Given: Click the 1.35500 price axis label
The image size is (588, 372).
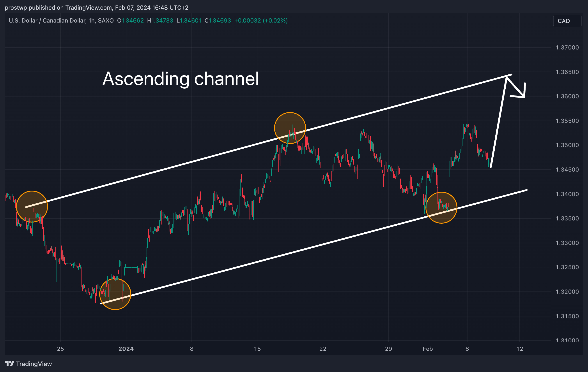Looking at the screenshot, I should click(567, 121).
